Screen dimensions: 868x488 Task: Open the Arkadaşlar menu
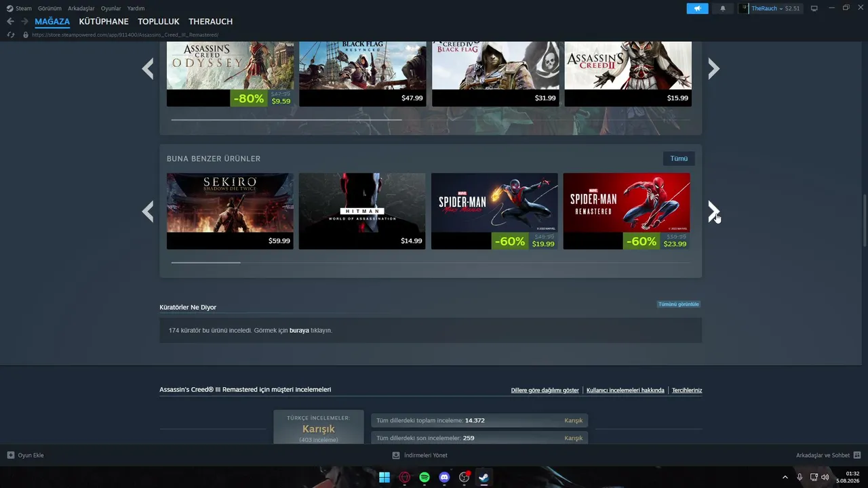[81, 8]
